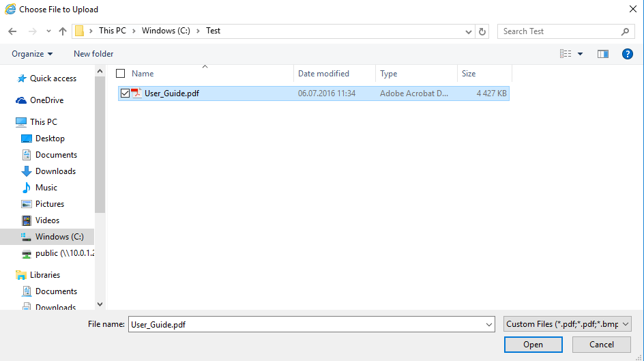The image size is (644, 361).
Task: Open OneDrive in the navigation pane
Action: pos(46,100)
